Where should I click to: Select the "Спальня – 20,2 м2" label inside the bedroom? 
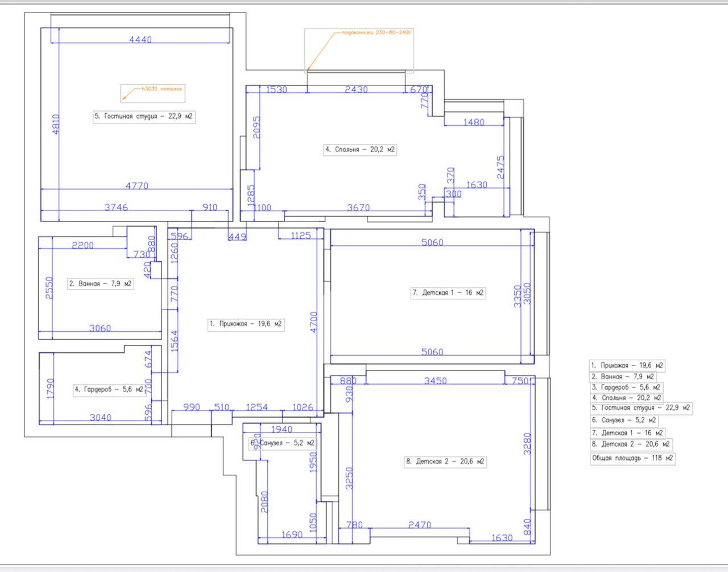359,150
